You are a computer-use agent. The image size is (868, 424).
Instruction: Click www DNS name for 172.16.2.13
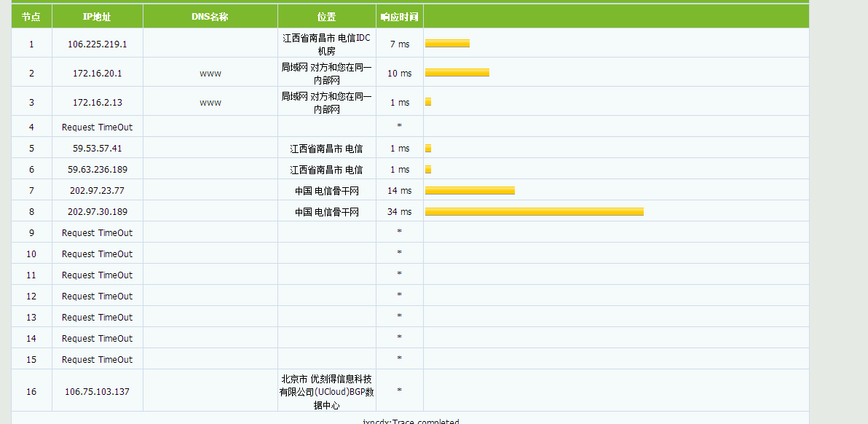pos(210,103)
